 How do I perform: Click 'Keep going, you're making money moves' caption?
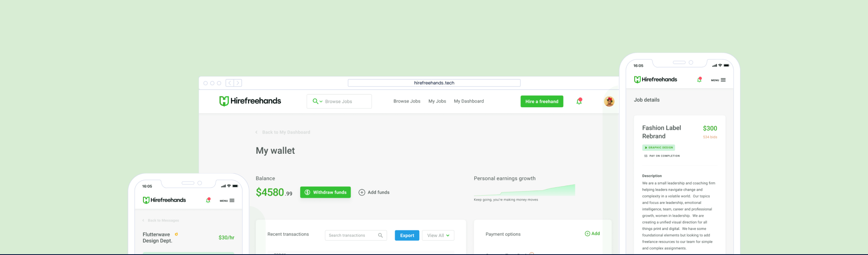pos(506,200)
